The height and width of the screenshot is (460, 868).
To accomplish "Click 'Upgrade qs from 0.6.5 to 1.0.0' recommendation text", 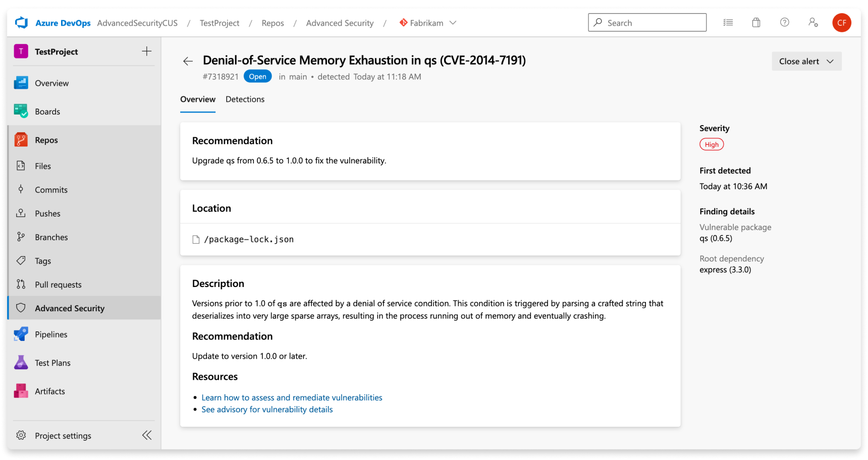I will tap(289, 161).
